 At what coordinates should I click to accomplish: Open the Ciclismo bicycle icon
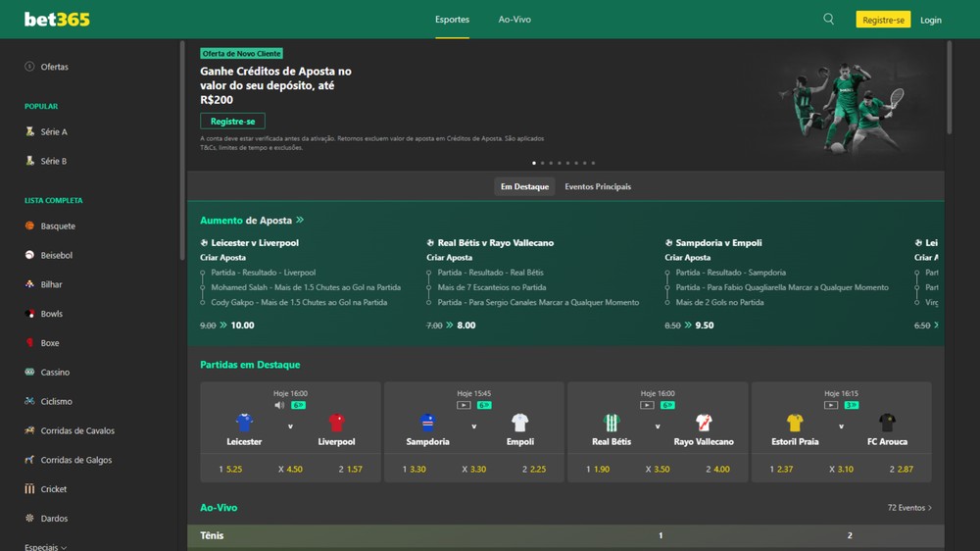[x=29, y=401]
